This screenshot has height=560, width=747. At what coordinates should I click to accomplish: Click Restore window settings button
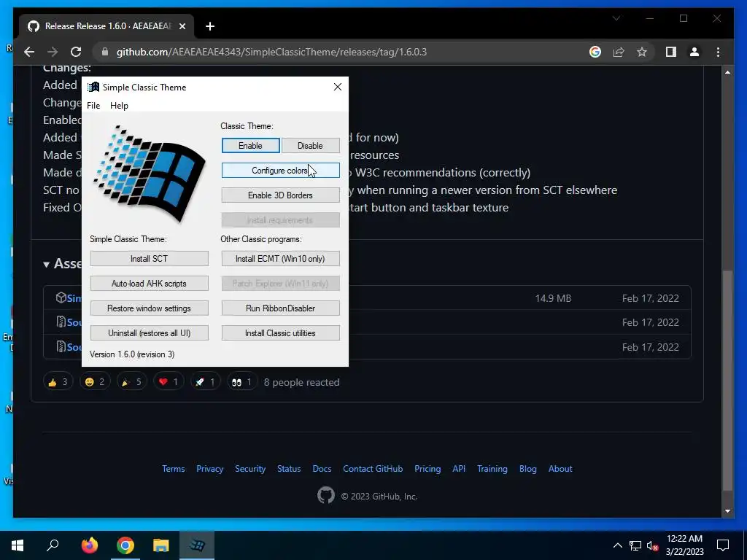click(x=149, y=308)
